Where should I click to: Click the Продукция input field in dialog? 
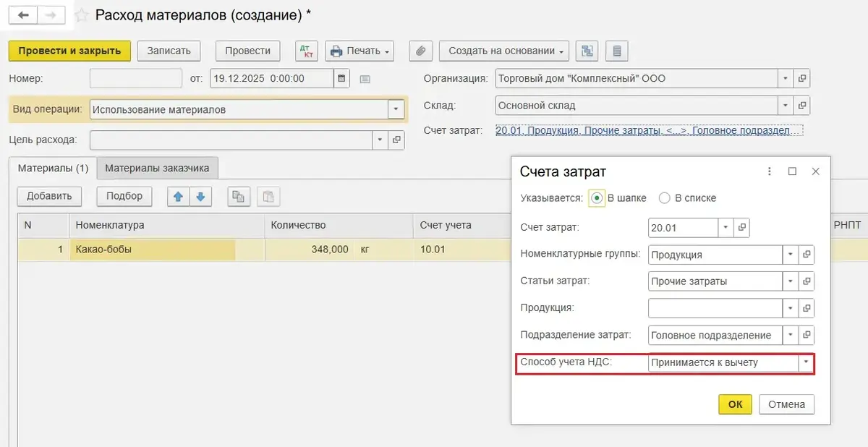pyautogui.click(x=715, y=308)
